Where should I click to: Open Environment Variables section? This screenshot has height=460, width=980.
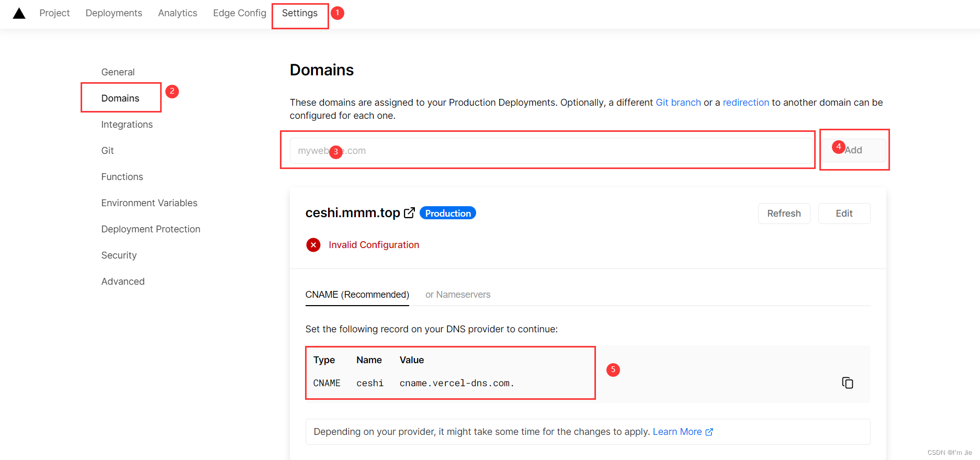click(x=149, y=203)
